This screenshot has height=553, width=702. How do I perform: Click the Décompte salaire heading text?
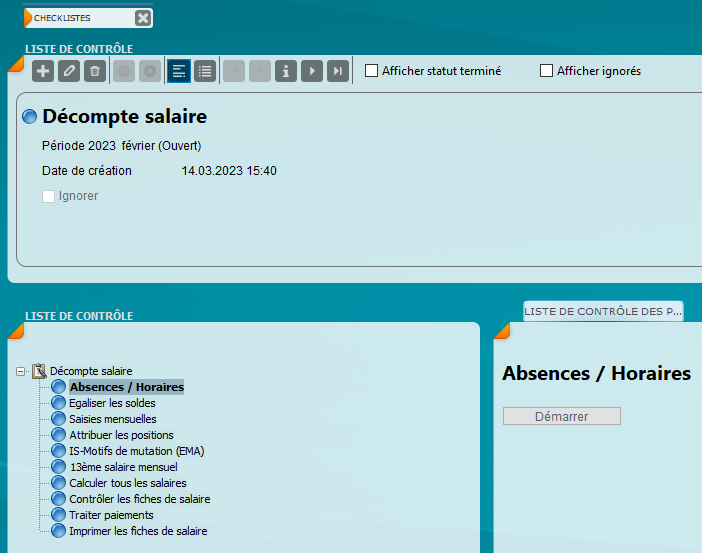pyautogui.click(x=124, y=116)
